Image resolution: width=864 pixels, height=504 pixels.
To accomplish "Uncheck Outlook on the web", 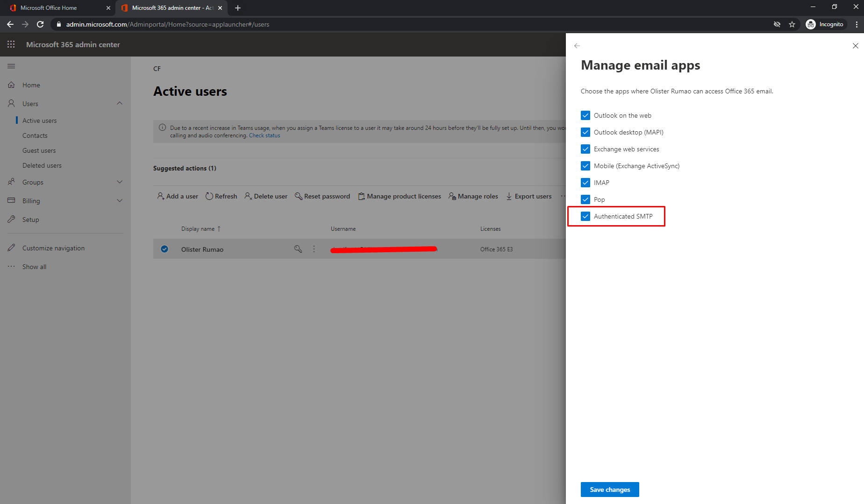I will (x=586, y=115).
